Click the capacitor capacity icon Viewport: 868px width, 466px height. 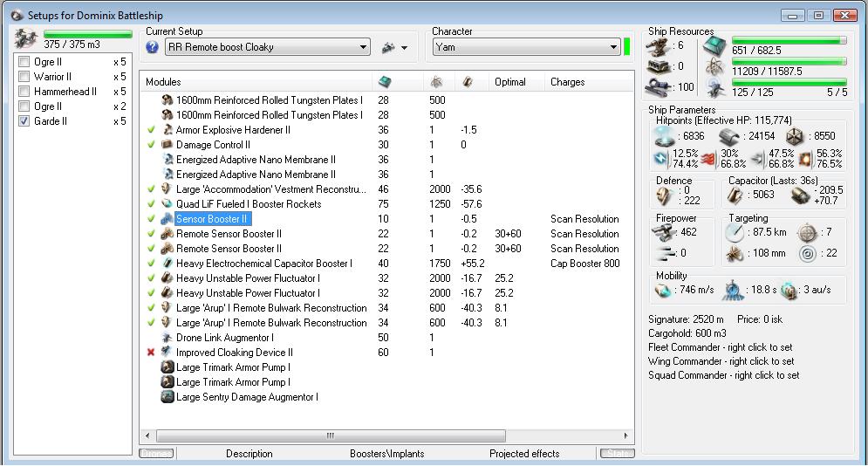[x=735, y=195]
